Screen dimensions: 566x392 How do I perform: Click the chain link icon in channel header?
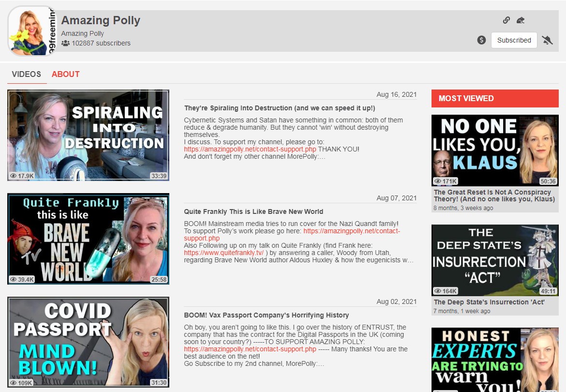tap(506, 20)
